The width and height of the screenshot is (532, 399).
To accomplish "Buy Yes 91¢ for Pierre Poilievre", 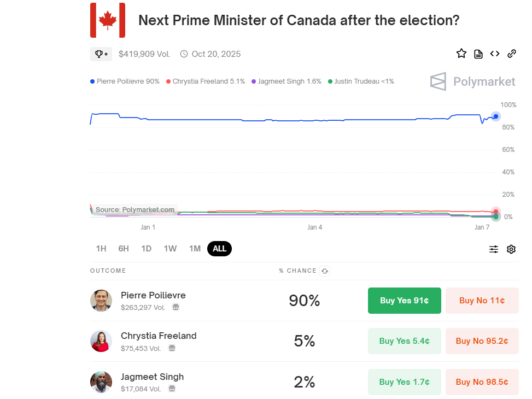I will click(x=404, y=301).
